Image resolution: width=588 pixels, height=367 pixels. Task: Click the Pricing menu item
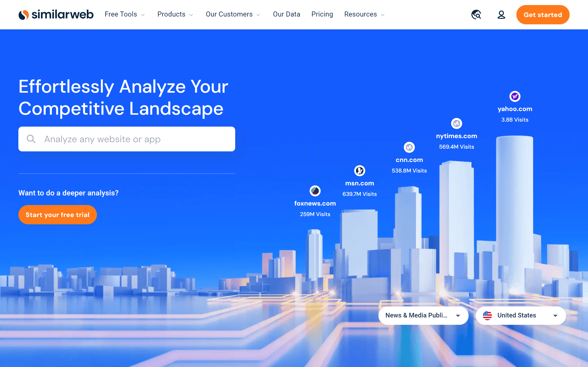coord(322,14)
